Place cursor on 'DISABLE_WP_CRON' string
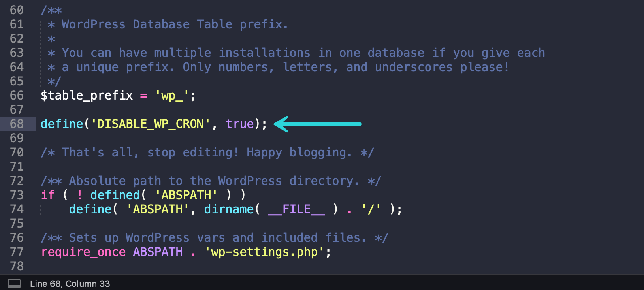The width and height of the screenshot is (644, 290). tap(151, 124)
